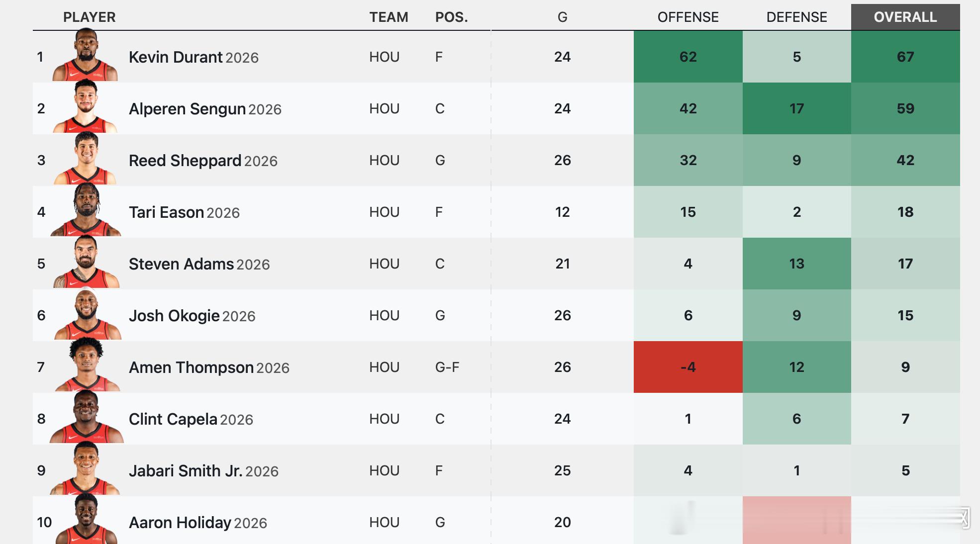Click the POS. column header
980x544 pixels.
point(451,17)
